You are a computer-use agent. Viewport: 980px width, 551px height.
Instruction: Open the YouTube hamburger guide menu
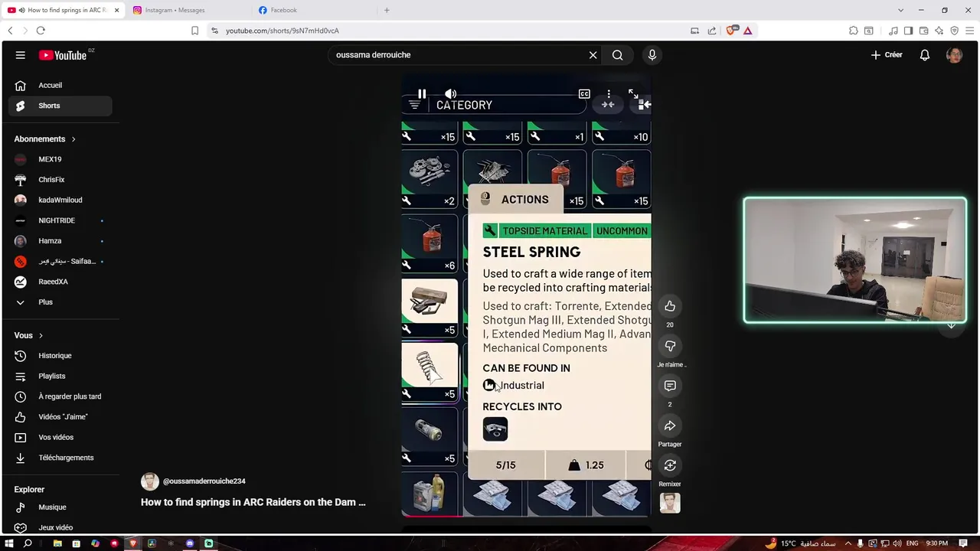tap(21, 55)
